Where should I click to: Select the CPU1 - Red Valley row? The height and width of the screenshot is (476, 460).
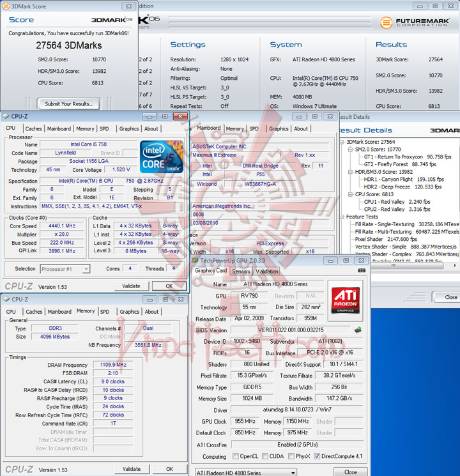397,202
